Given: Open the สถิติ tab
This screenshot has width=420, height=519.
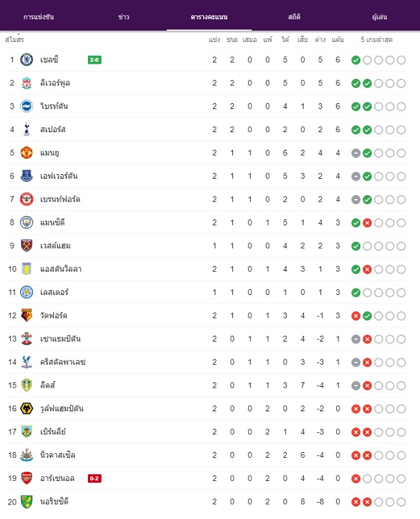Looking at the screenshot, I should pos(294,17).
